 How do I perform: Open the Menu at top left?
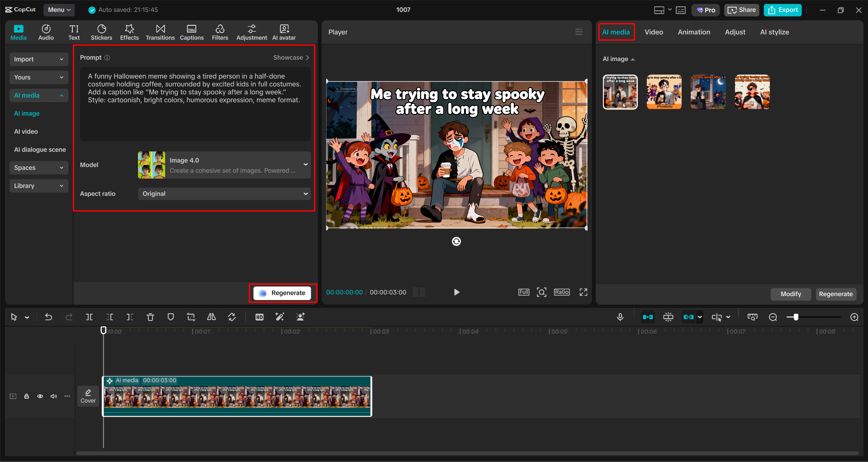tap(59, 9)
